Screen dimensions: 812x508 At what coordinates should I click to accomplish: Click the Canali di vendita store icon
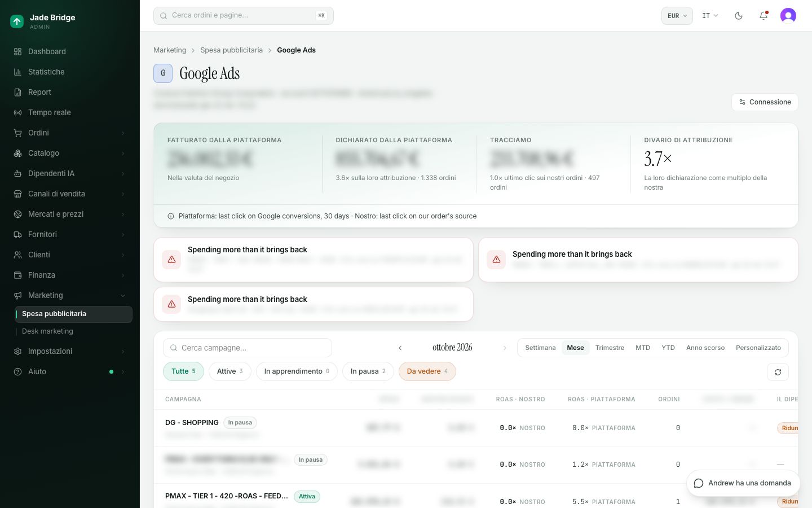coord(17,194)
